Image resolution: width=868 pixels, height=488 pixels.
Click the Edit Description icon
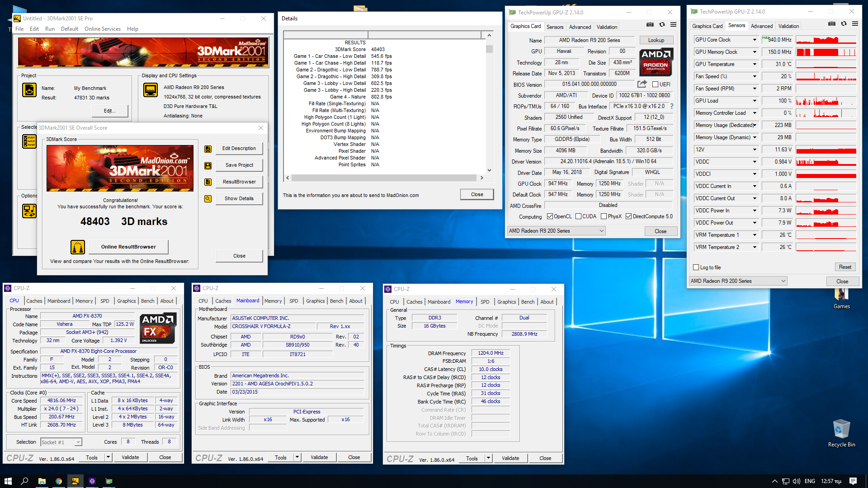click(x=208, y=149)
